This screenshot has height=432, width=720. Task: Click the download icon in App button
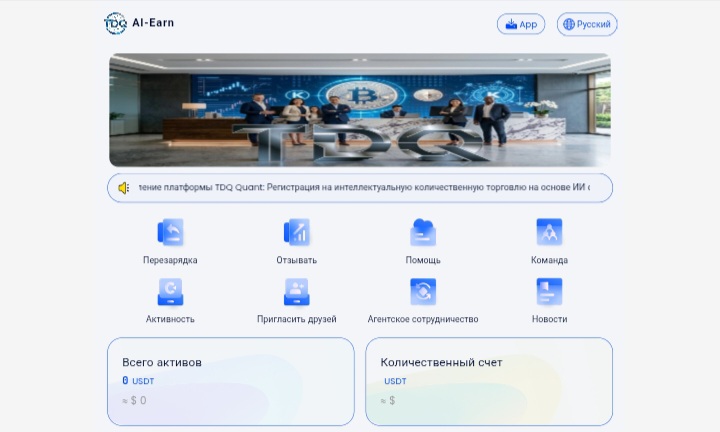(x=511, y=24)
